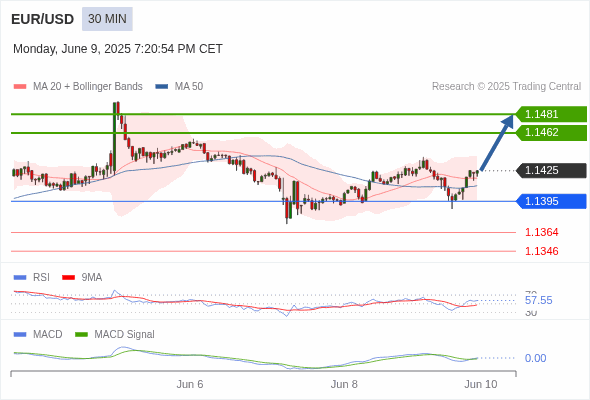Click the 9MA legend label
Image resolution: width=590 pixels, height=400 pixels.
coord(92,277)
